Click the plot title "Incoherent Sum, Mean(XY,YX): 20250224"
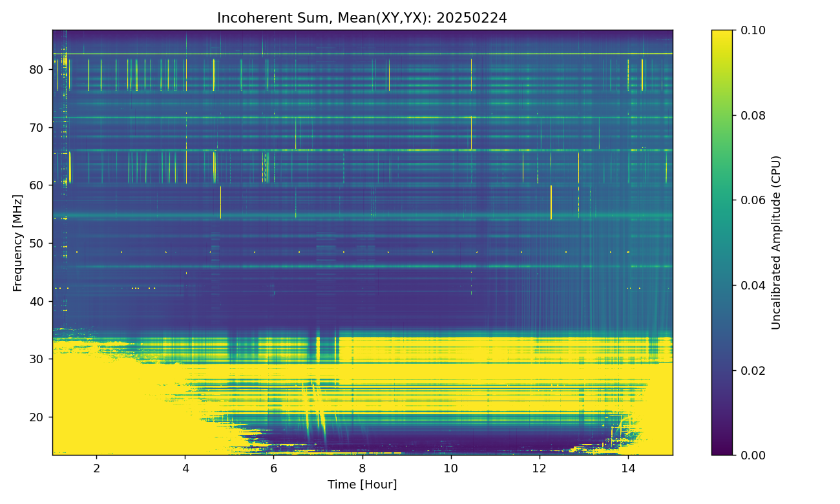This screenshot has width=840, height=504. pos(362,18)
